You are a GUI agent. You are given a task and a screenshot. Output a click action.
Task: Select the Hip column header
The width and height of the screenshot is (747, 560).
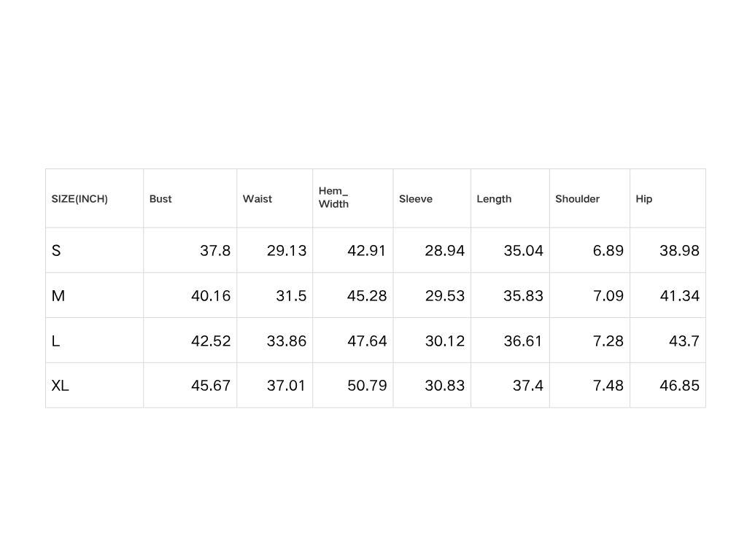644,199
